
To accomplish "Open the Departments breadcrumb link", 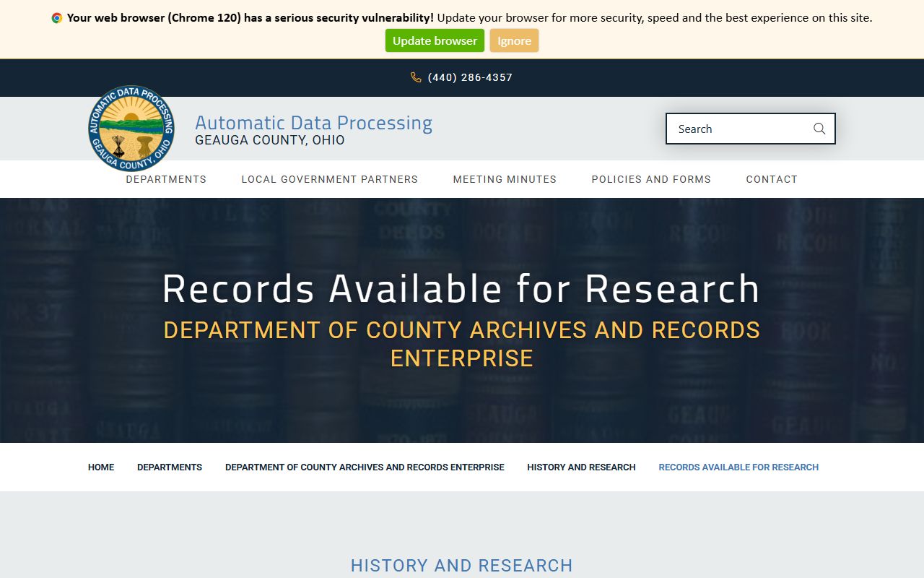I will (170, 467).
